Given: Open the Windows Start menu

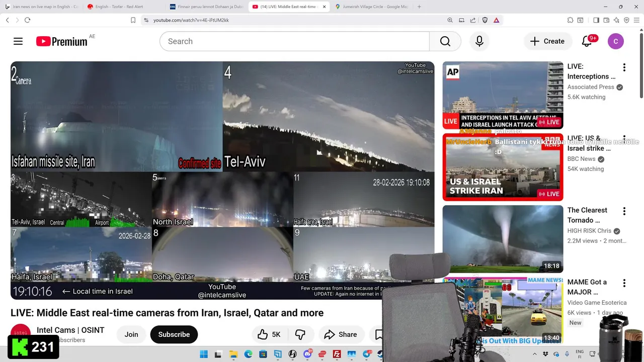Looking at the screenshot, I should (x=204, y=354).
